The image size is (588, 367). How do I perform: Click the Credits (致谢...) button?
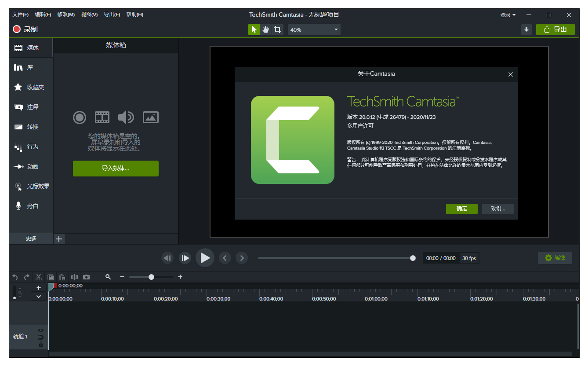point(497,209)
